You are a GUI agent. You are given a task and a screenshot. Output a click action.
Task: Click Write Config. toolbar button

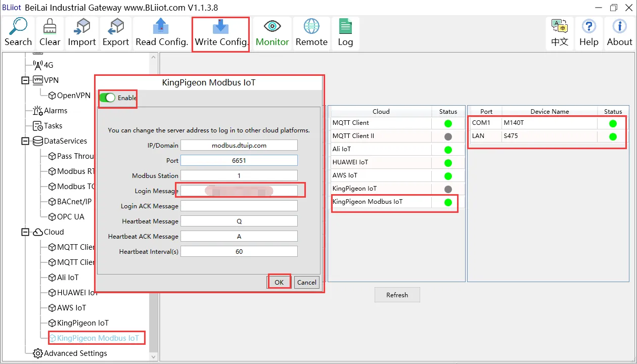click(x=221, y=33)
